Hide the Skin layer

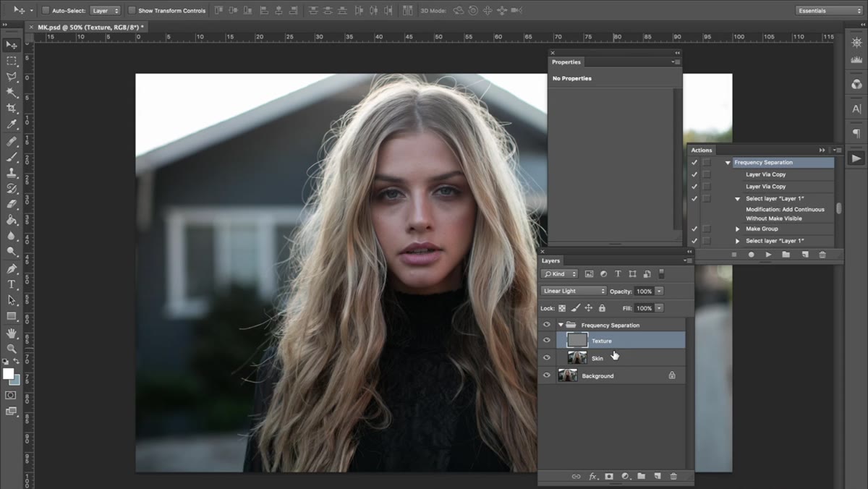coord(547,358)
